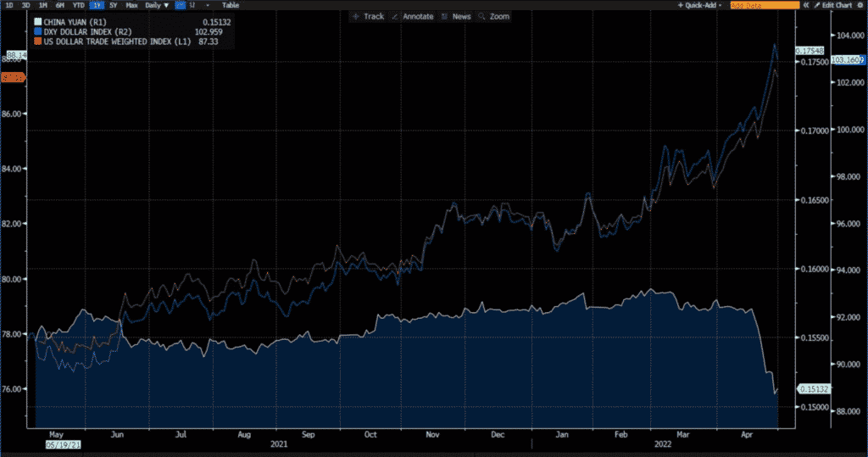
Task: Set range to 1D
Action: coord(9,5)
